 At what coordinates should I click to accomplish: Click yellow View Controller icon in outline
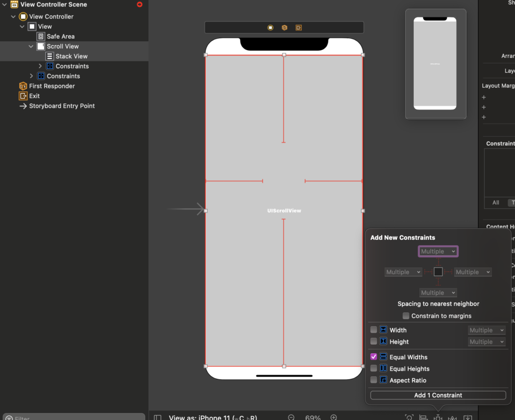click(x=23, y=17)
